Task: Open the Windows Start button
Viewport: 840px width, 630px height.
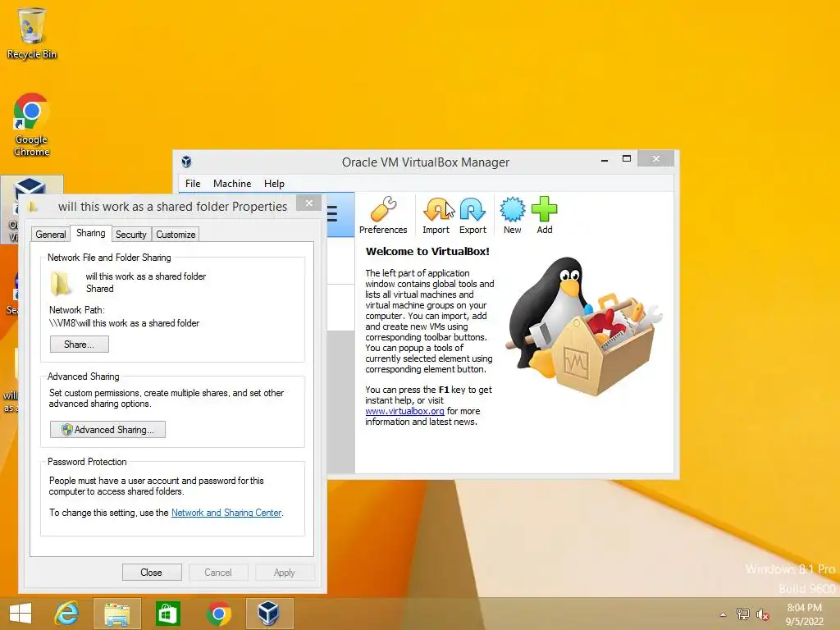Action: pos(21,614)
